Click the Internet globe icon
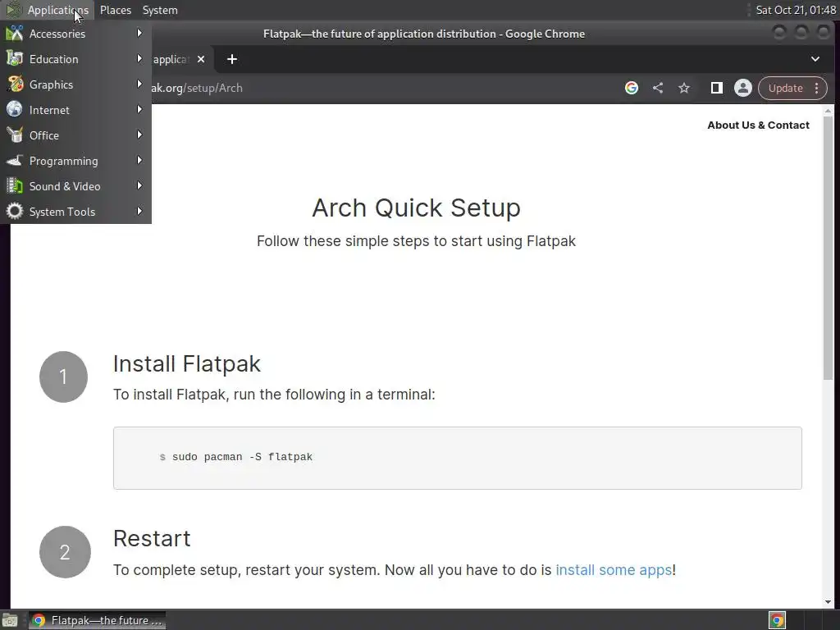Viewport: 840px width, 630px height. click(x=15, y=109)
